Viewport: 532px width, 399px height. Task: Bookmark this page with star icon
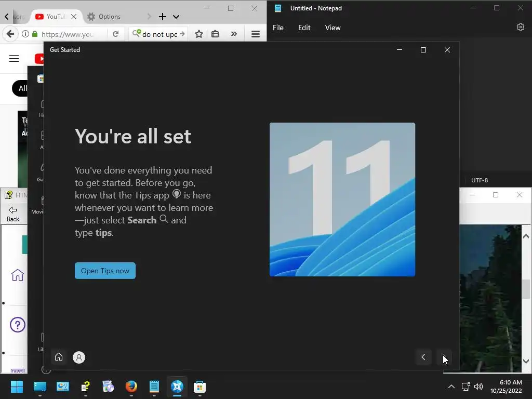[x=199, y=34]
